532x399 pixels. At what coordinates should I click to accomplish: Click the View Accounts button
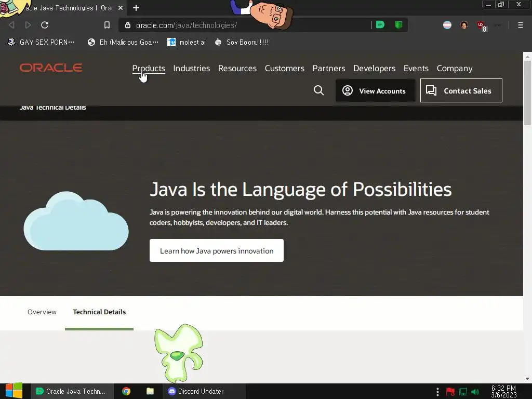375,90
